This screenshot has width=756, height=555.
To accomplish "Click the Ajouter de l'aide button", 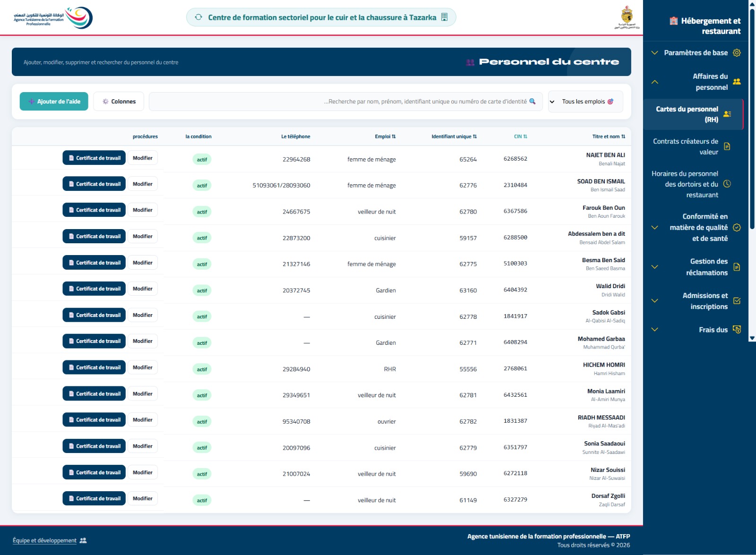I will [54, 101].
